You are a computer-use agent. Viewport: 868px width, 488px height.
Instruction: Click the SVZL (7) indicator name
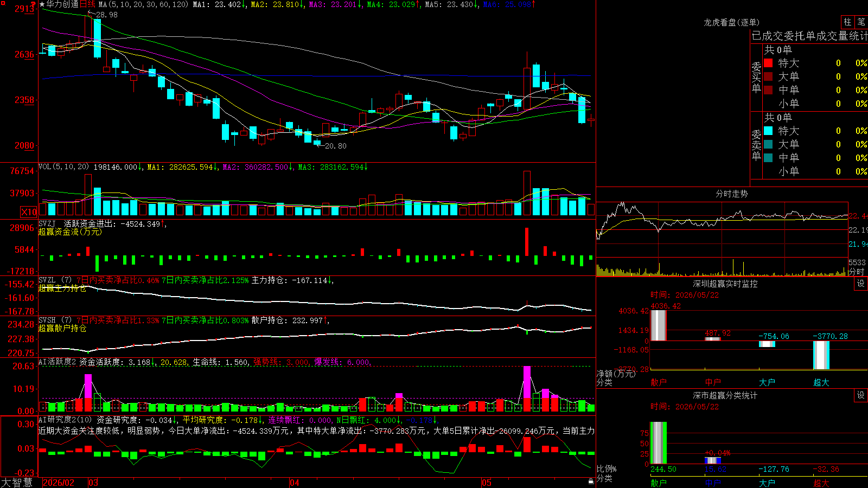pos(55,280)
